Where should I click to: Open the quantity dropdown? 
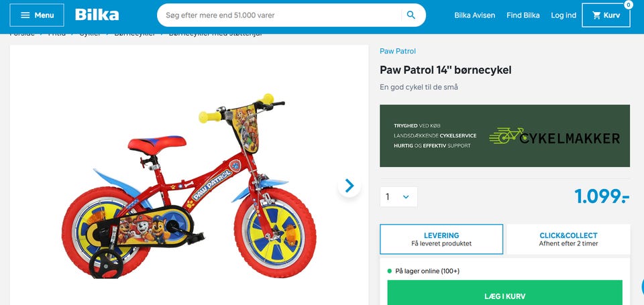(398, 197)
